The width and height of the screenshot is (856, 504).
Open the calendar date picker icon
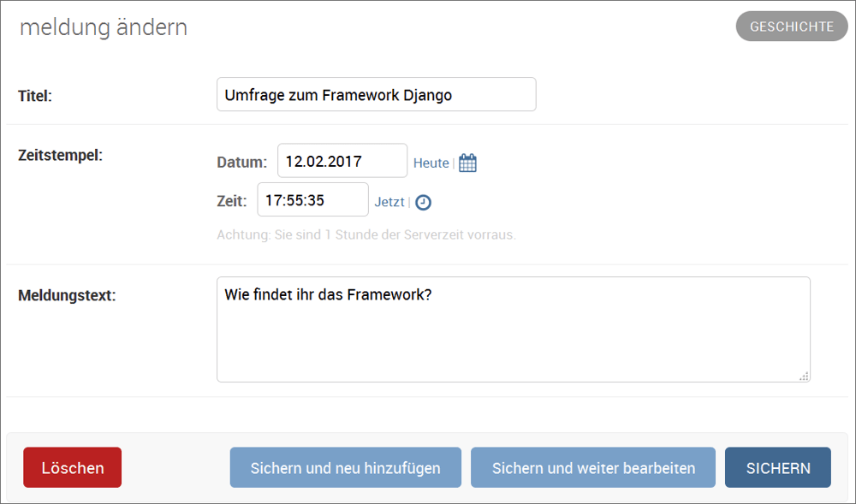pos(467,163)
